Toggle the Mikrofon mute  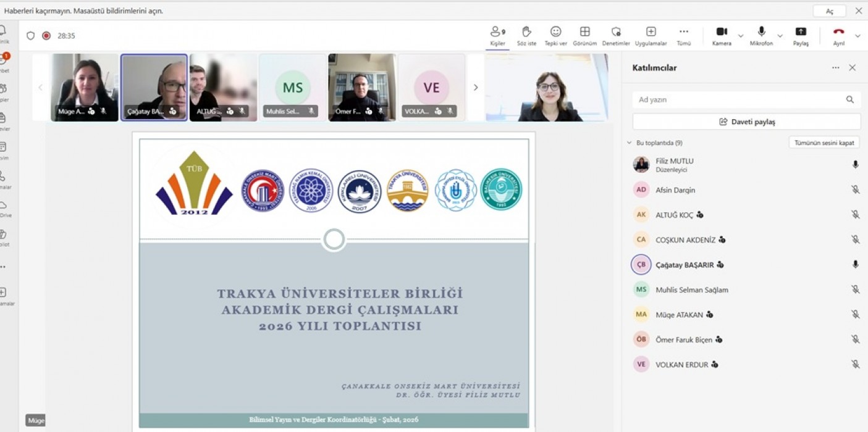(x=761, y=32)
